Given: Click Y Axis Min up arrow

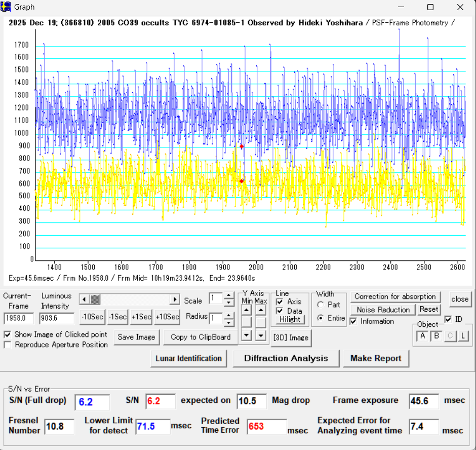Looking at the screenshot, I should (246, 310).
